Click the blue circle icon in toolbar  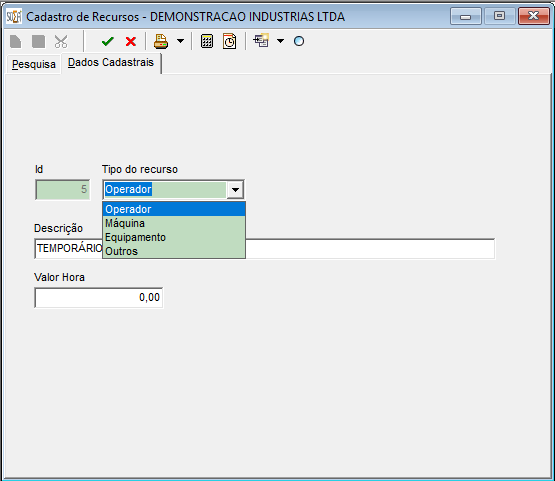point(299,41)
